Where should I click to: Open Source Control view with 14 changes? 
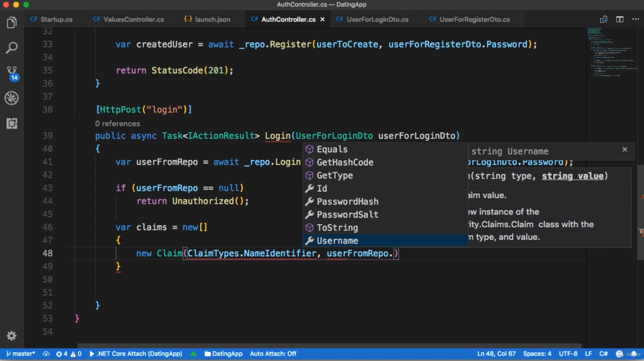coord(12,73)
